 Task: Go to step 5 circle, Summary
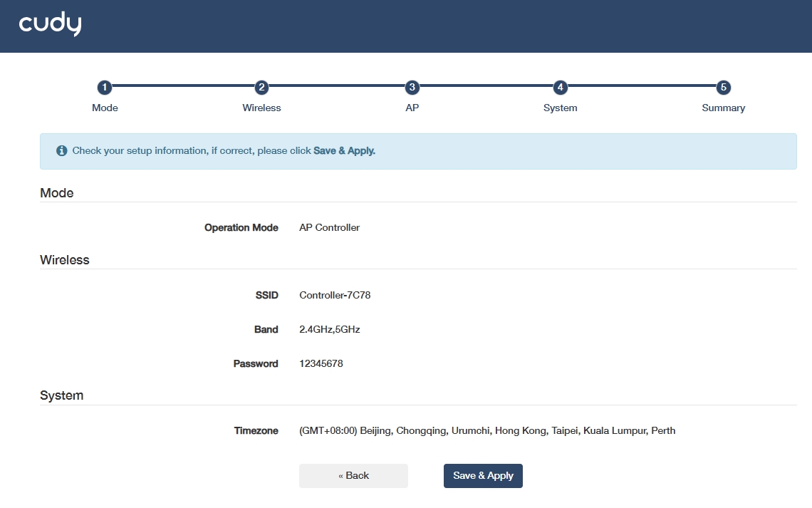coord(724,87)
